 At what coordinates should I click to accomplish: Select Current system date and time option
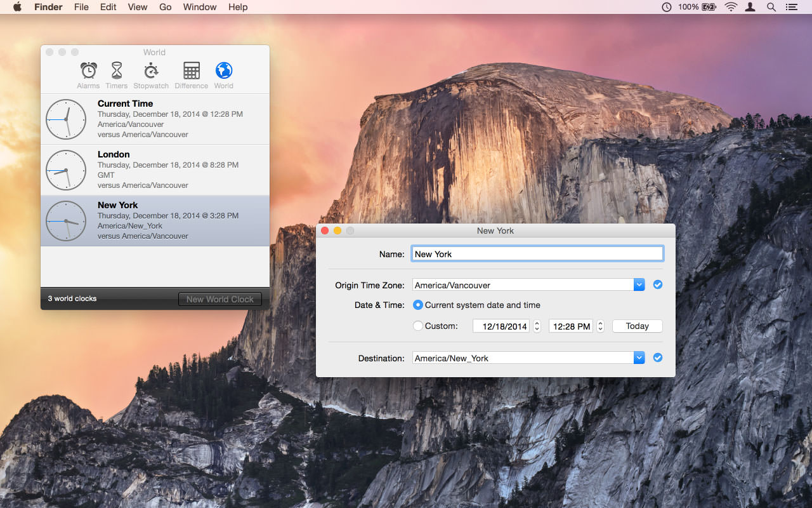418,305
